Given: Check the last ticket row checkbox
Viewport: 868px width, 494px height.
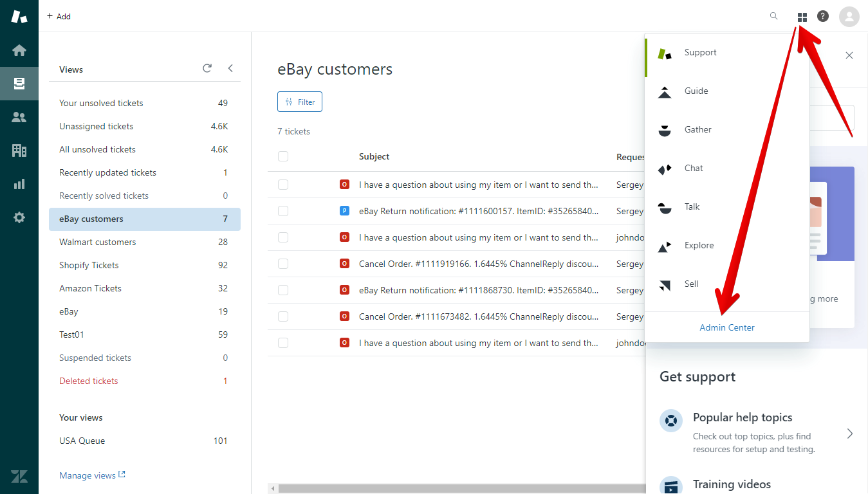Looking at the screenshot, I should click(x=283, y=343).
